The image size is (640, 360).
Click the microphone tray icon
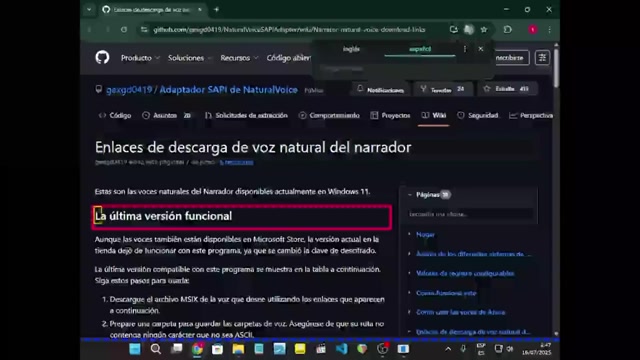point(463,349)
